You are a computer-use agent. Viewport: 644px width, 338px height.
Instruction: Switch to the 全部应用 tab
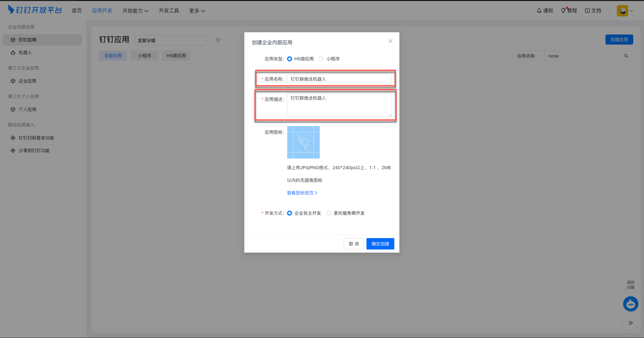coord(113,56)
